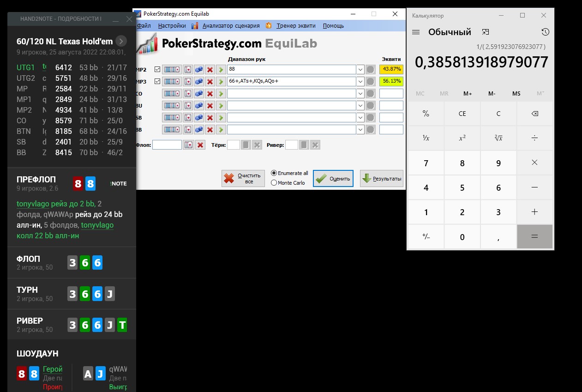
Task: Expand SB range dropdown arrow
Action: 360,117
